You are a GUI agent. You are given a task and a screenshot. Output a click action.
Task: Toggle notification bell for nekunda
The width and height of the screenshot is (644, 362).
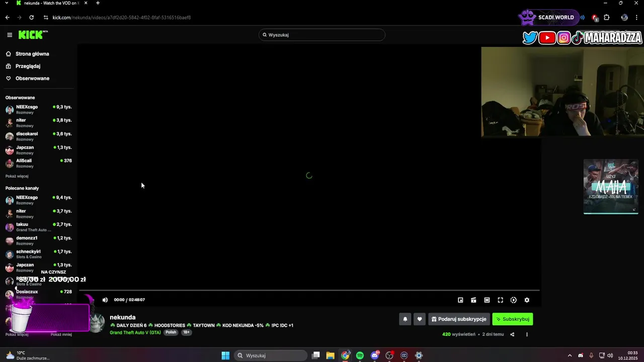tap(405, 319)
